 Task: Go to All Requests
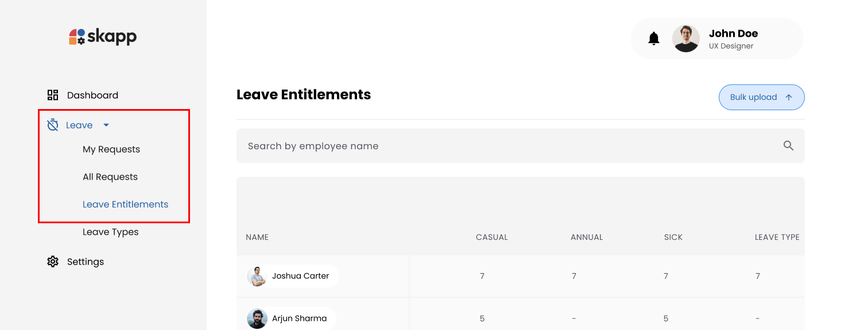coord(110,177)
